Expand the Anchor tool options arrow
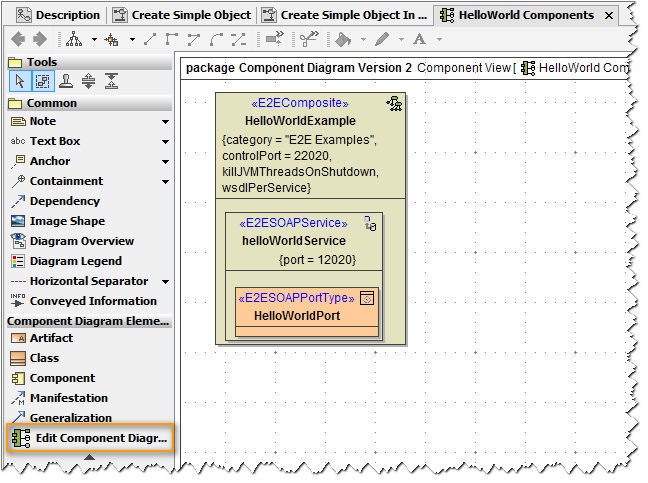648x483 pixels. tap(165, 162)
